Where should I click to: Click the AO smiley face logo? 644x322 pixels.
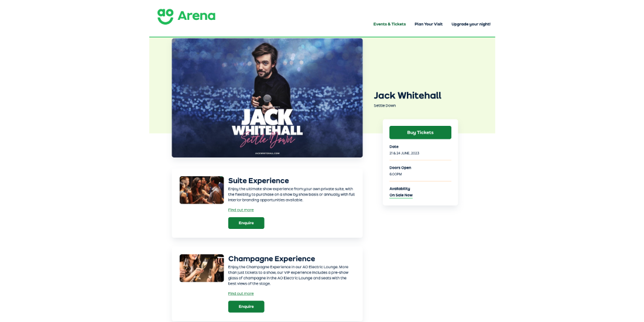(165, 16)
